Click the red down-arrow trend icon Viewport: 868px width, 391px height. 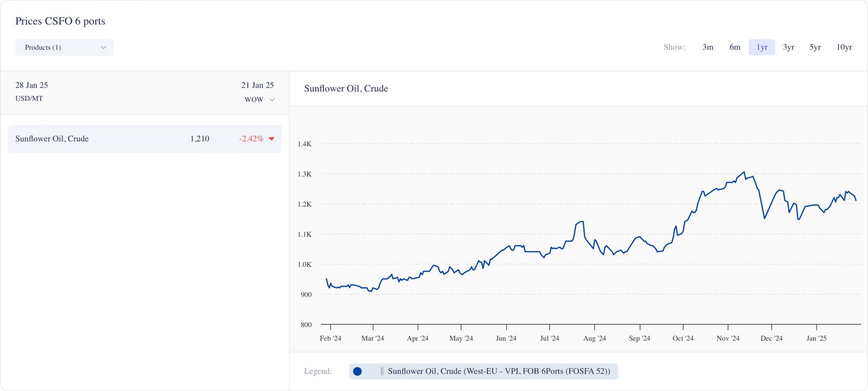[x=272, y=139]
